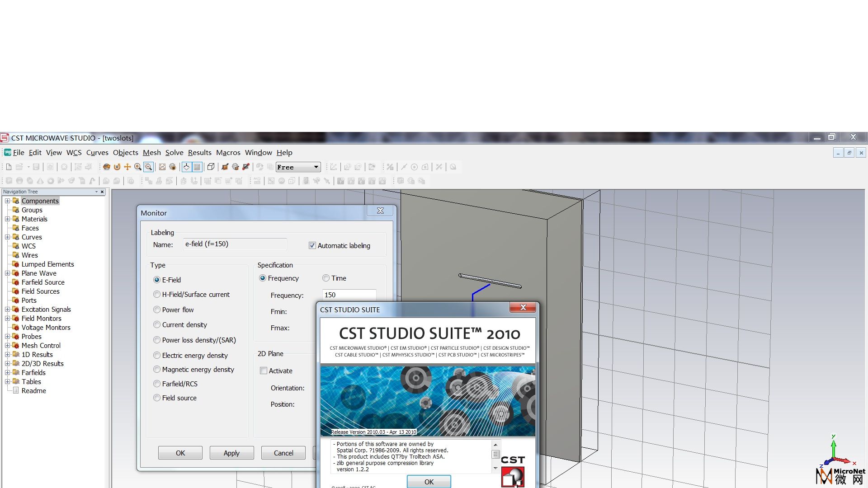Select the Dynamic zoom magnifier tool

138,167
